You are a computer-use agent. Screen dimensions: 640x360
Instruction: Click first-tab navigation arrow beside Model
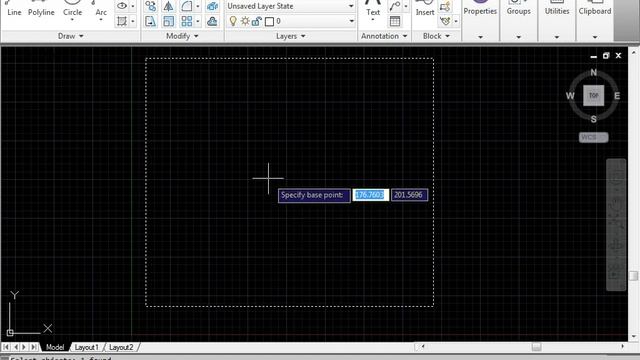6,347
